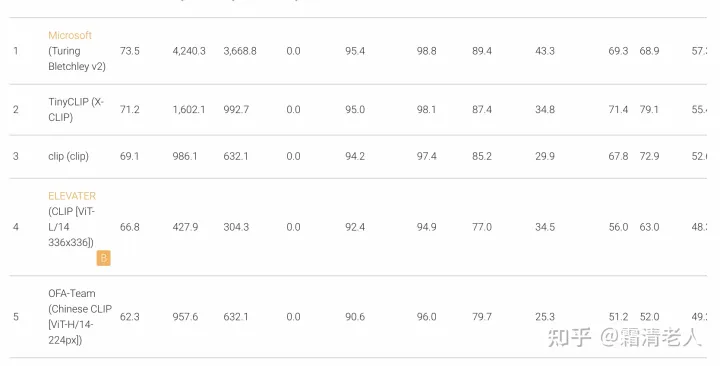Click the 79.1 value in TinyCLIP row
720x366 pixels.
(649, 110)
